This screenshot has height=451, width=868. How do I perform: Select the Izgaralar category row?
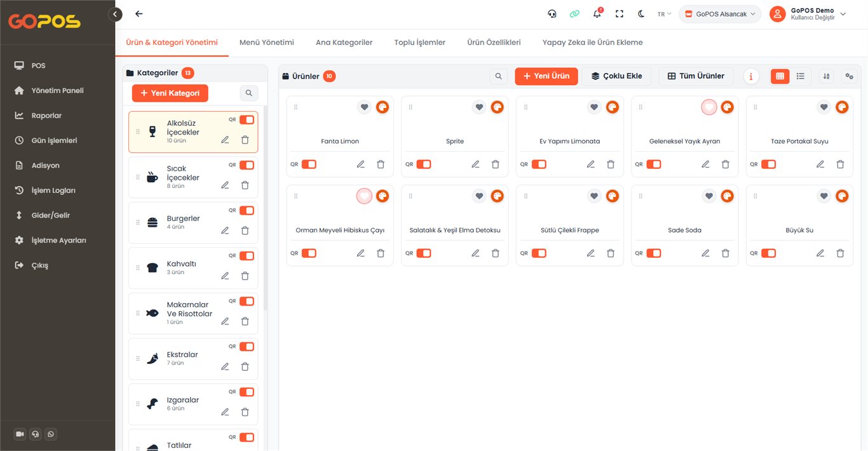coord(193,404)
